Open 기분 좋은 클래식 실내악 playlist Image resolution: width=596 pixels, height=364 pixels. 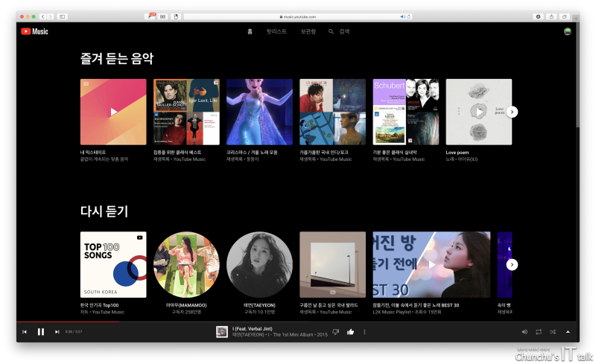(x=406, y=112)
